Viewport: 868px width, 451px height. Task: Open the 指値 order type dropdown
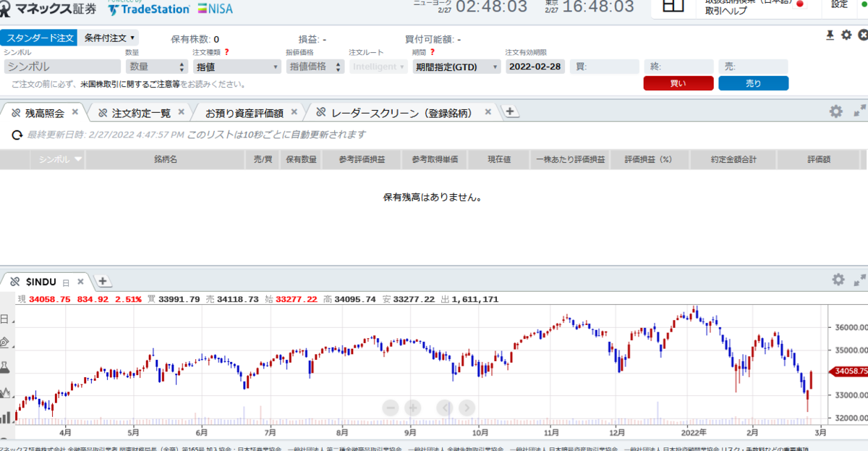coord(237,67)
